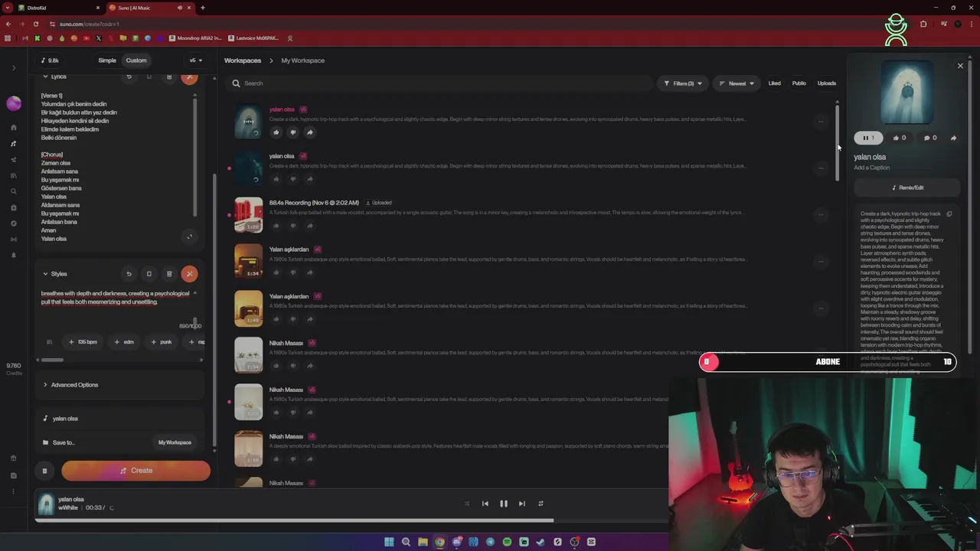980x551 pixels.
Task: Pause playback in the bottom player
Action: click(x=504, y=504)
